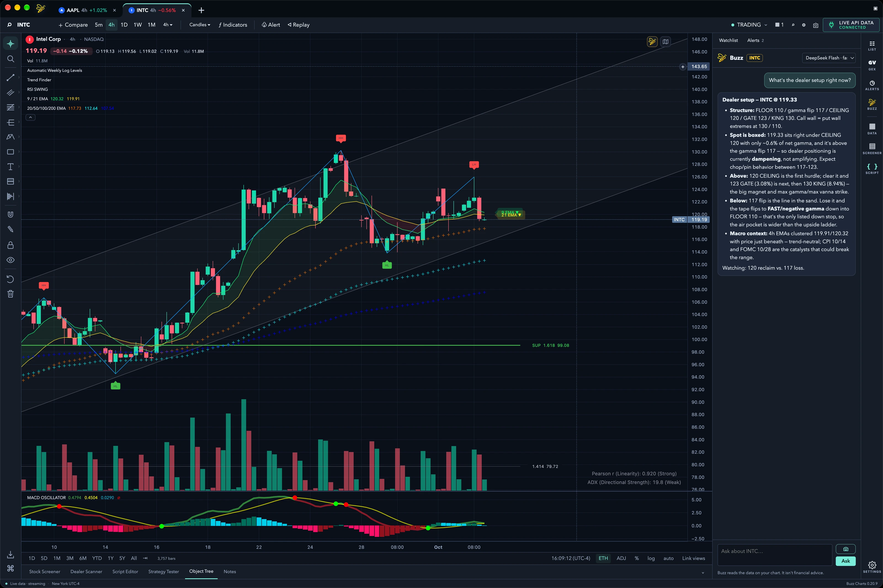883x588 pixels.
Task: Select the parallel channel drawing tool
Action: tap(10, 92)
